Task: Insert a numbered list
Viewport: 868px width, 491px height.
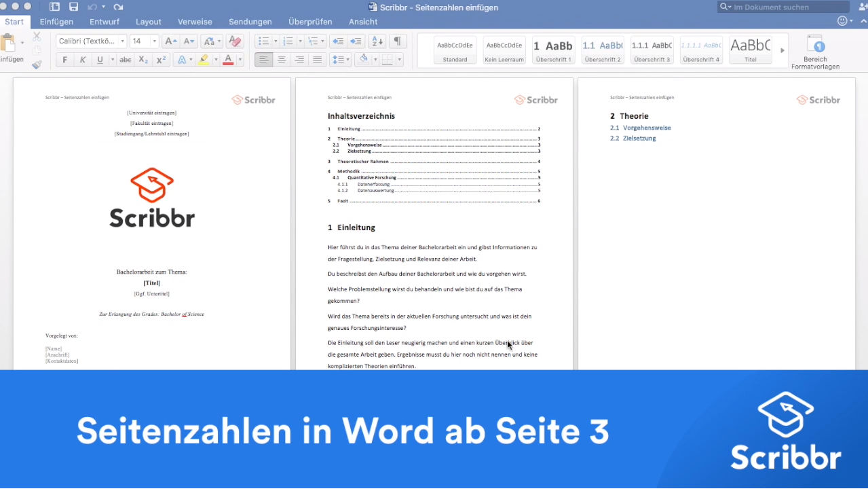Action: (288, 41)
